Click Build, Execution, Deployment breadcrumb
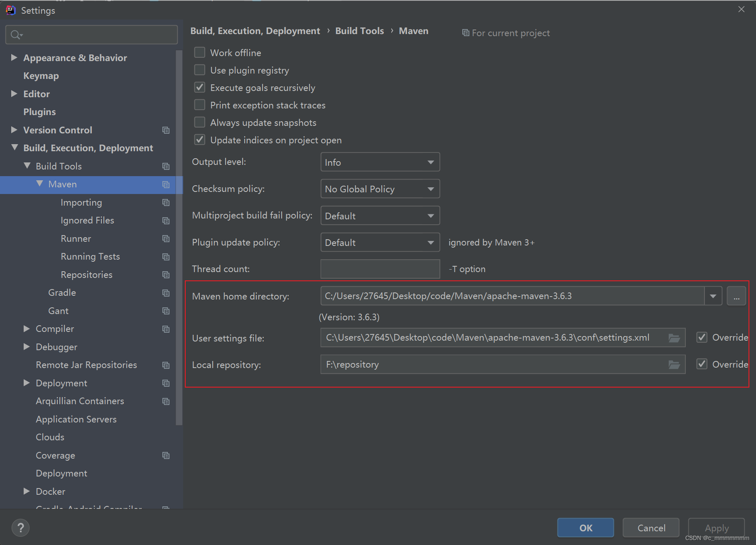Screen dimensions: 756x545 (255, 31)
